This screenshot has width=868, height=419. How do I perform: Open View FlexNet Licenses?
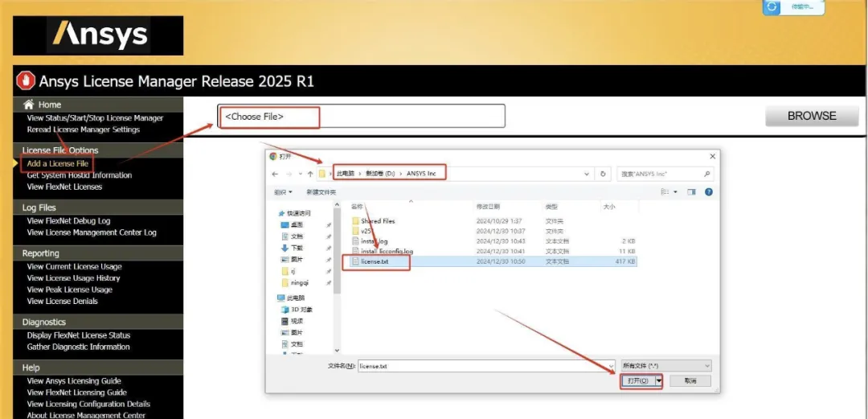[x=65, y=187]
